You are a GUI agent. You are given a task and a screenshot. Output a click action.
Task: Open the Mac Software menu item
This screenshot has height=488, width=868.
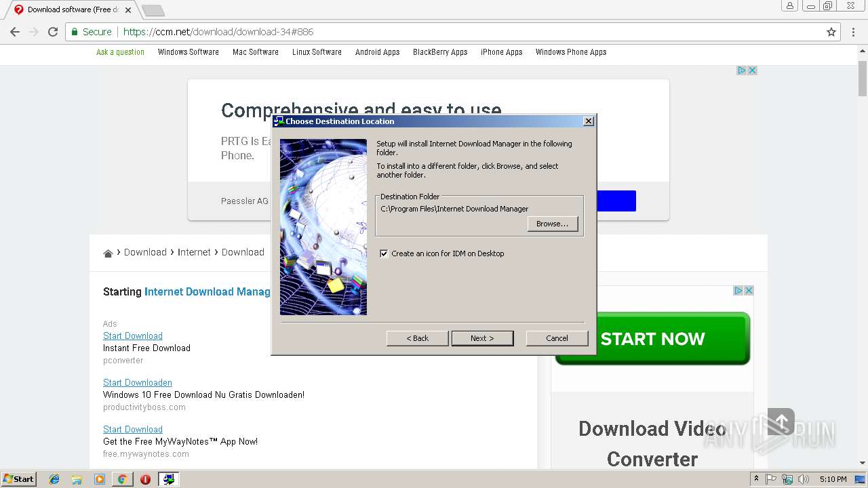pyautogui.click(x=256, y=52)
